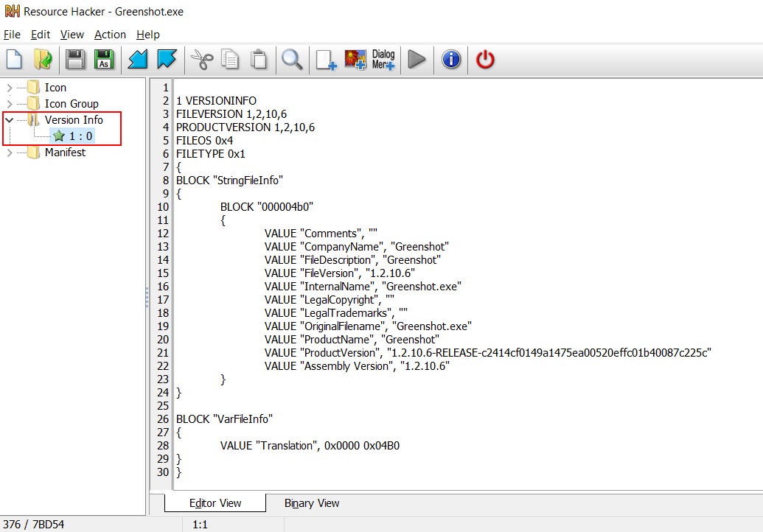Click the VALUE "LegalTrademarks" line

(x=336, y=312)
